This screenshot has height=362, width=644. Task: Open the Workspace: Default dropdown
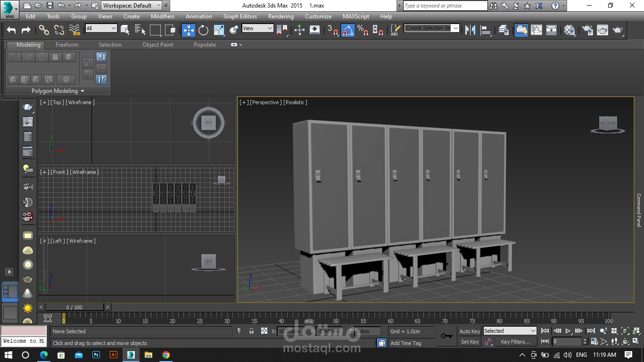(x=132, y=6)
